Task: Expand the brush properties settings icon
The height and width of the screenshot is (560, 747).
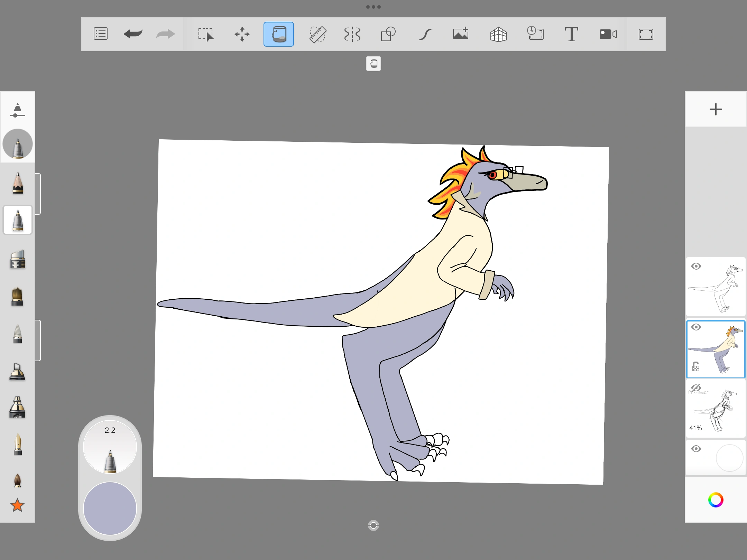Action: (x=17, y=110)
